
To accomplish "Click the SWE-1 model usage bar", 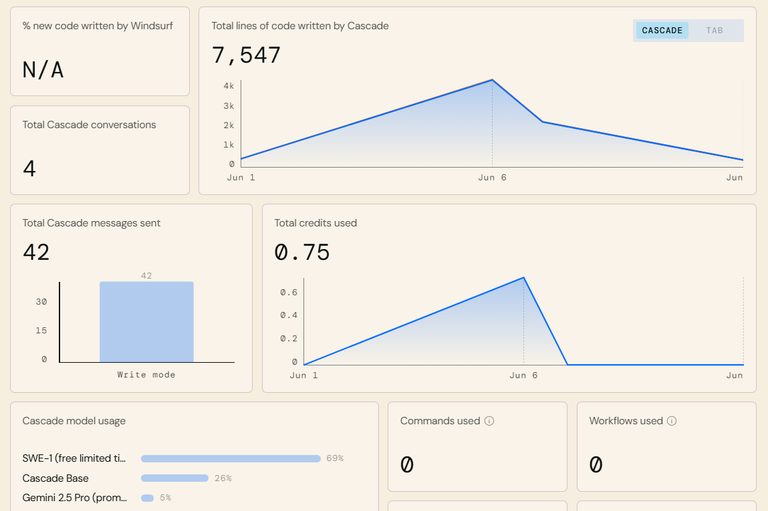I will coord(231,459).
